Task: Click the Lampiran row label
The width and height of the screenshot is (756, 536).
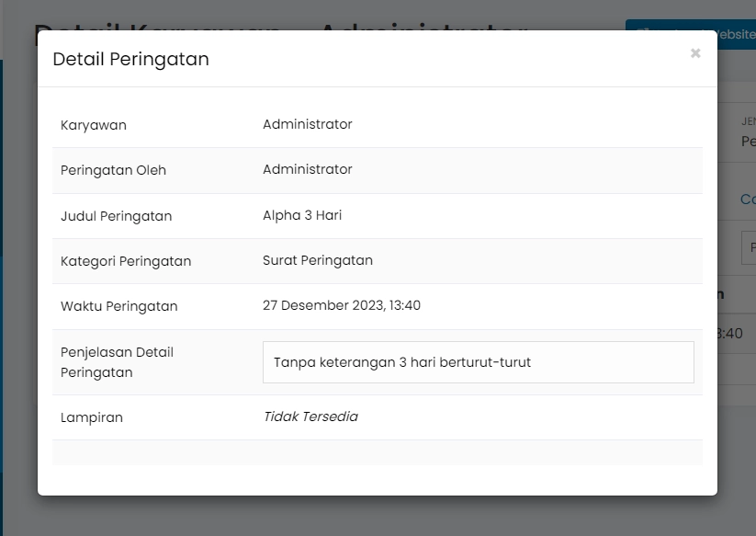Action: (92, 416)
